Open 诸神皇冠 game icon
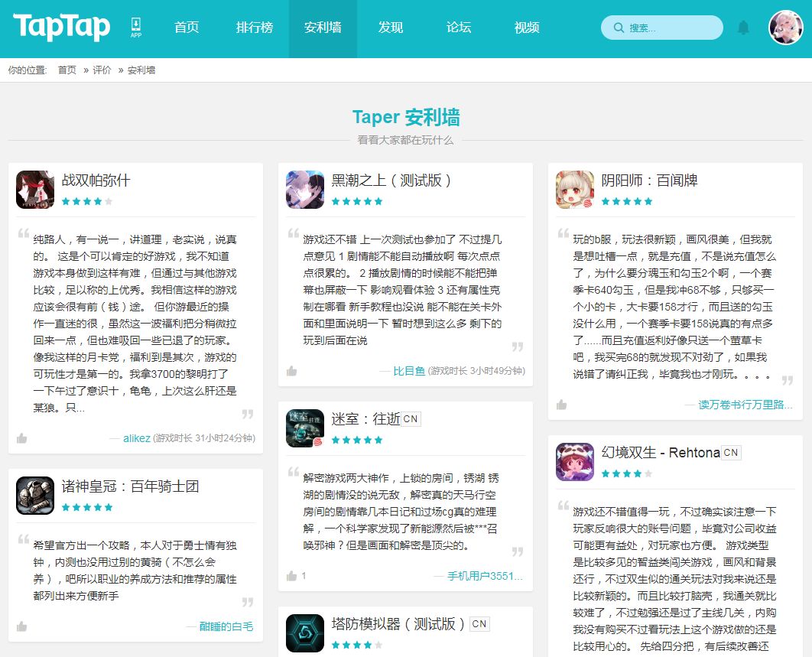 click(35, 496)
